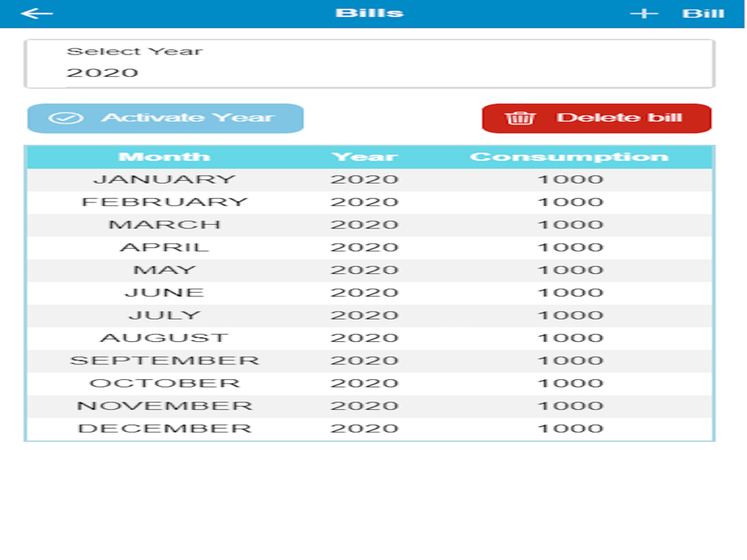Select the Year column header
This screenshot has height=560, width=747.
click(365, 157)
